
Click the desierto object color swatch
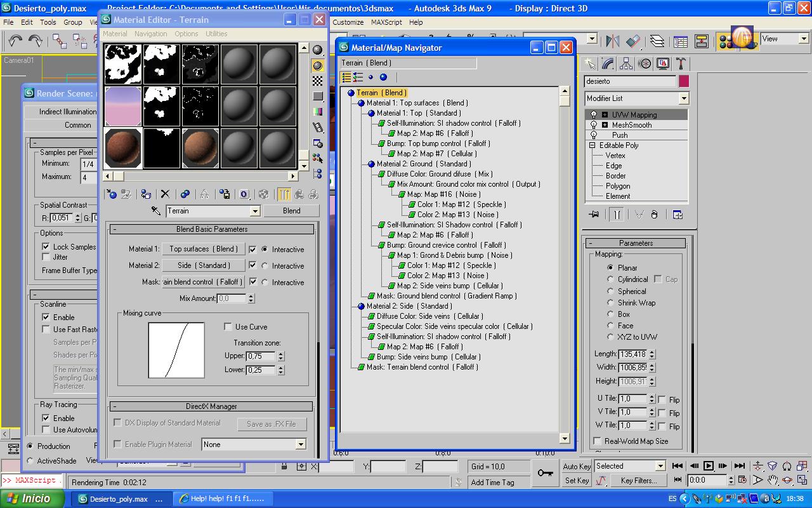684,81
